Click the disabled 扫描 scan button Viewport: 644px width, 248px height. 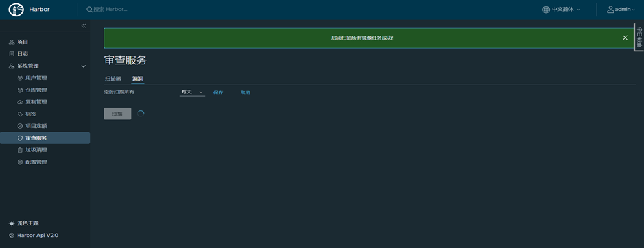point(117,114)
